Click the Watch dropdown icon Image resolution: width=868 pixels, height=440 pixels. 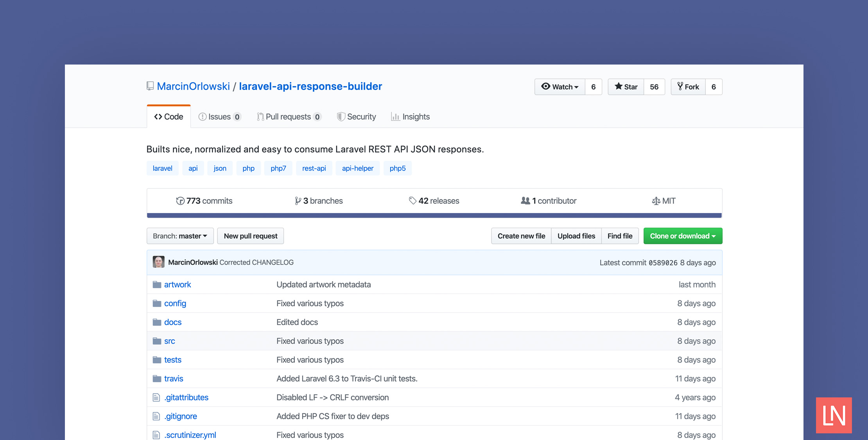coord(576,86)
